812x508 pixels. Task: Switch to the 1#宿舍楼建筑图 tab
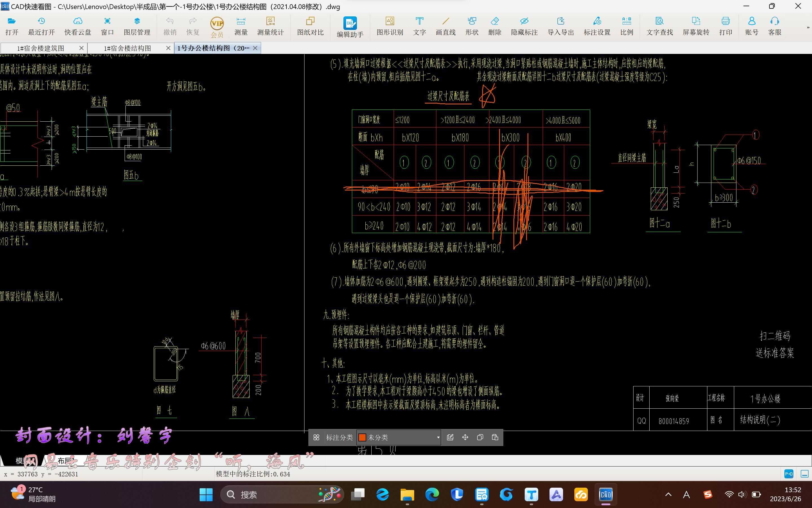41,48
